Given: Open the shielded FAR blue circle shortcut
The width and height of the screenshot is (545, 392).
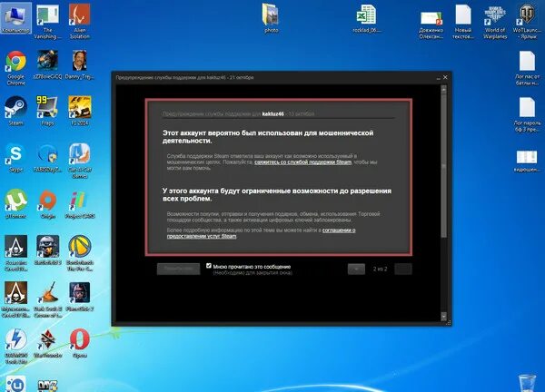Looking at the screenshot, I should pos(47,157).
